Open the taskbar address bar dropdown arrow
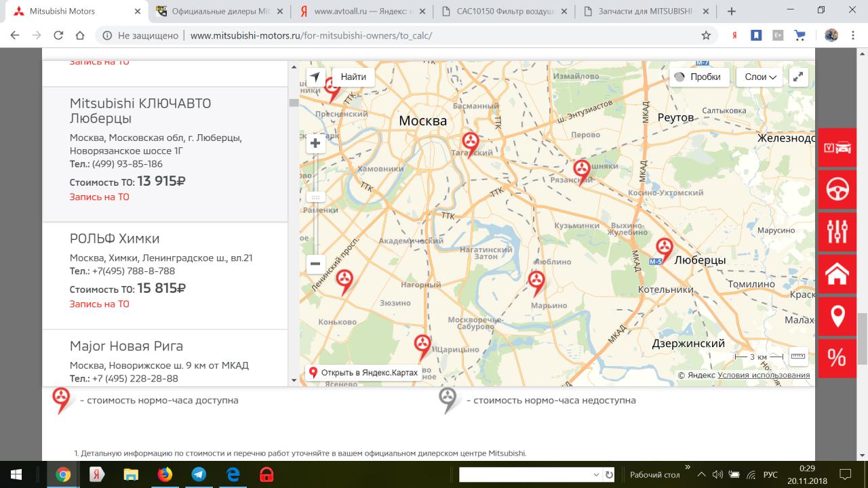The height and width of the screenshot is (488, 868). point(596,475)
